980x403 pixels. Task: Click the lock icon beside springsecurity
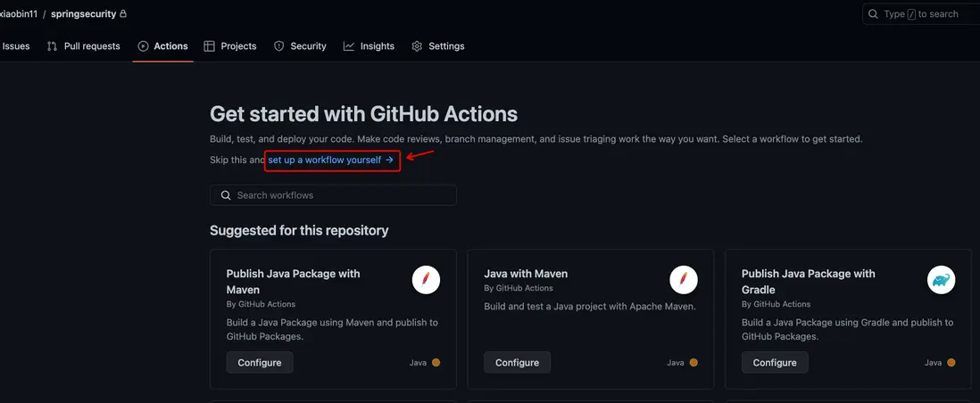tap(123, 14)
